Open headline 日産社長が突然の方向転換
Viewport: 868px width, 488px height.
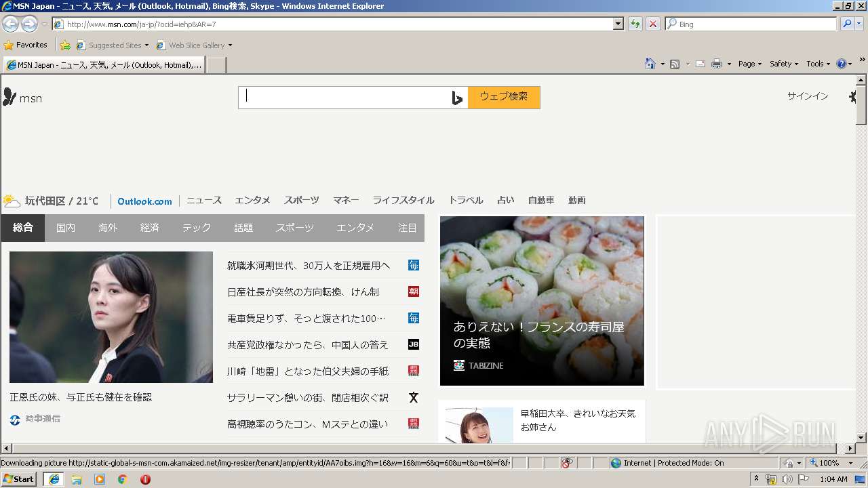pos(303,291)
